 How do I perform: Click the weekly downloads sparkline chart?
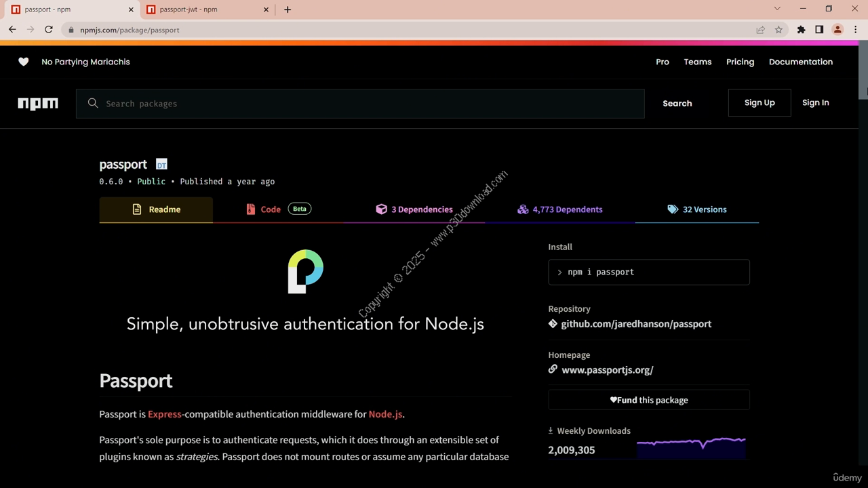point(691,447)
